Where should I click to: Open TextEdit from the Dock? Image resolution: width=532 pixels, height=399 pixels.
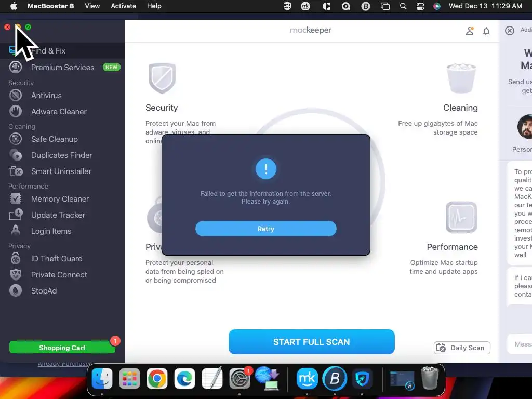coord(212,378)
